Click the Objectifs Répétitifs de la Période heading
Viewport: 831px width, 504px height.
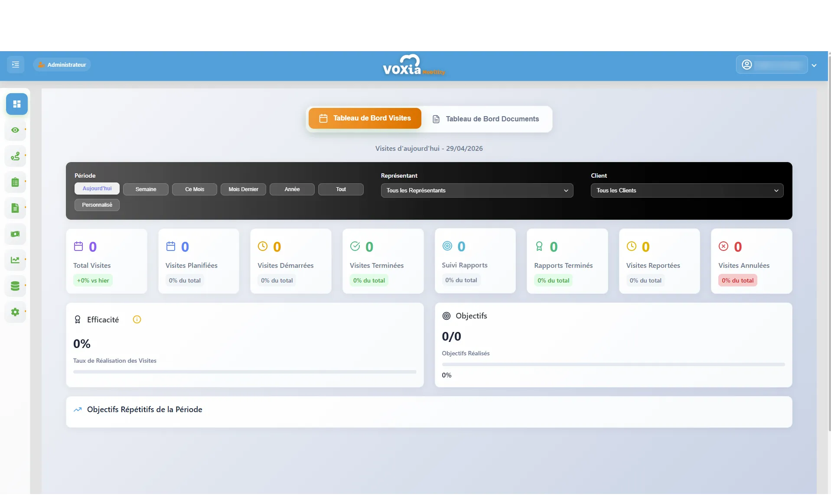point(145,410)
